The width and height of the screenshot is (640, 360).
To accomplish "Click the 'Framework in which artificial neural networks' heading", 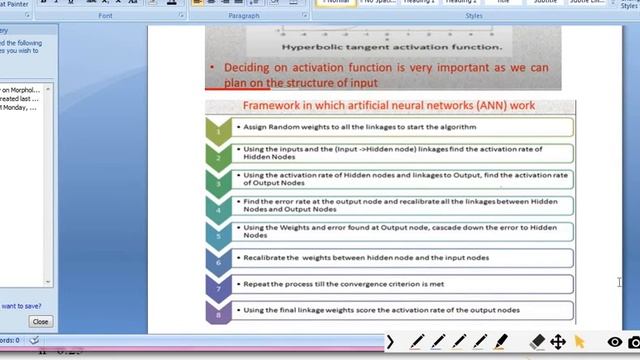I will point(389,105).
